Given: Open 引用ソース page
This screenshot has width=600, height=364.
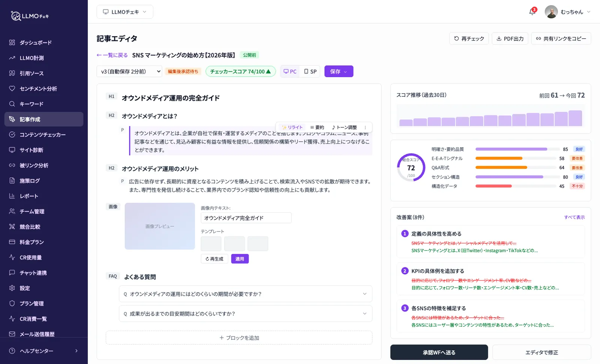Looking at the screenshot, I should [44, 73].
